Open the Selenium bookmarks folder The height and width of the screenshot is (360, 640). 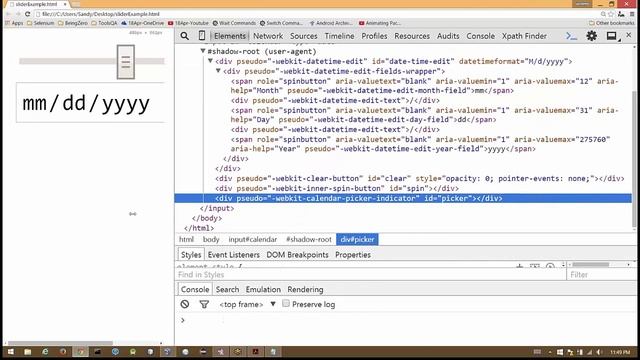pos(40,23)
